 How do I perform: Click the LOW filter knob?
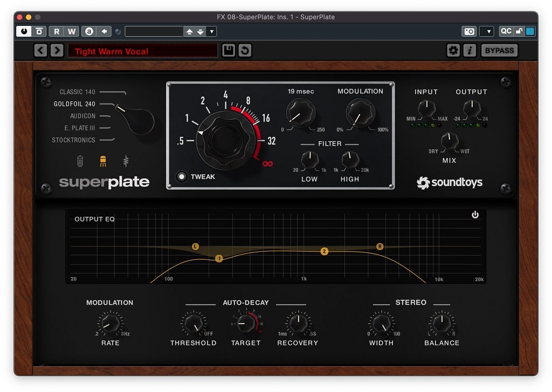pos(310,160)
